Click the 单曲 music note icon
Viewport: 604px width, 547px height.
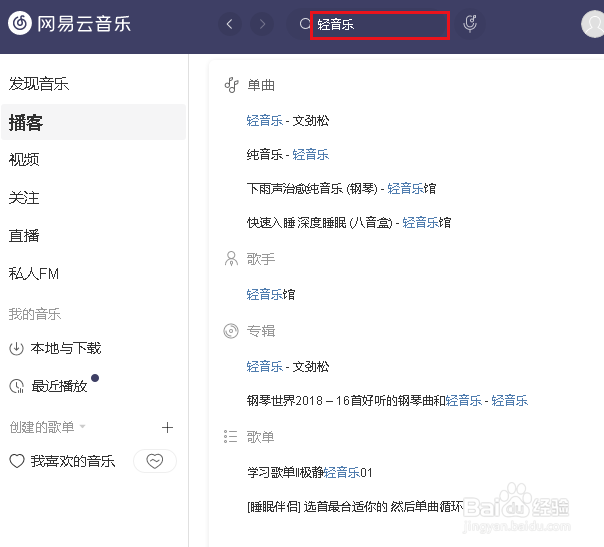point(232,85)
